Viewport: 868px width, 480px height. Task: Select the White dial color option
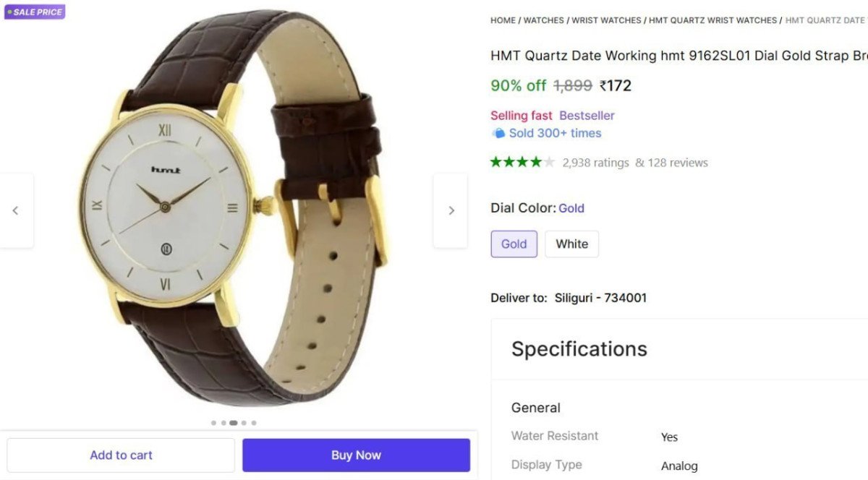571,244
